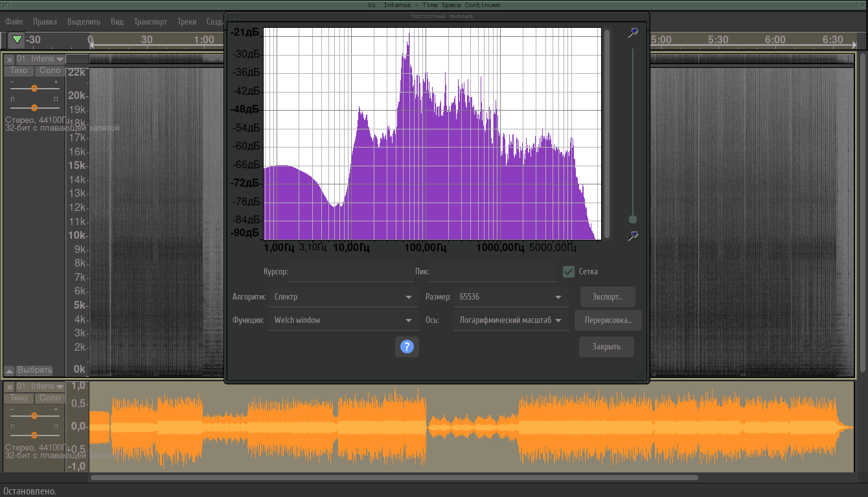This screenshot has height=497, width=868.
Task: Click the Остановлено status bar text
Action: click(30, 491)
